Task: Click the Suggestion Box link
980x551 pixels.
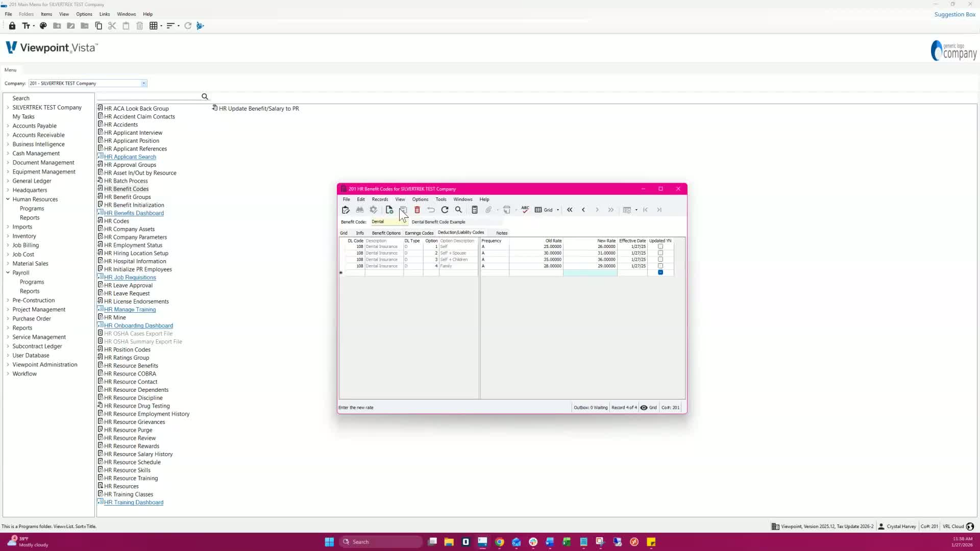Action: pyautogui.click(x=954, y=14)
